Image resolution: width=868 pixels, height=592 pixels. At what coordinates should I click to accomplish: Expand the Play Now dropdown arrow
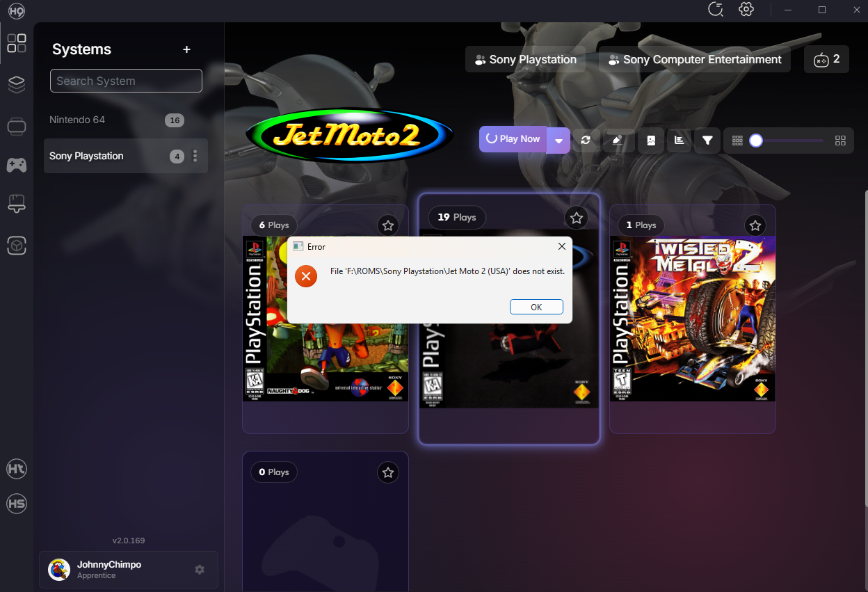coord(558,140)
